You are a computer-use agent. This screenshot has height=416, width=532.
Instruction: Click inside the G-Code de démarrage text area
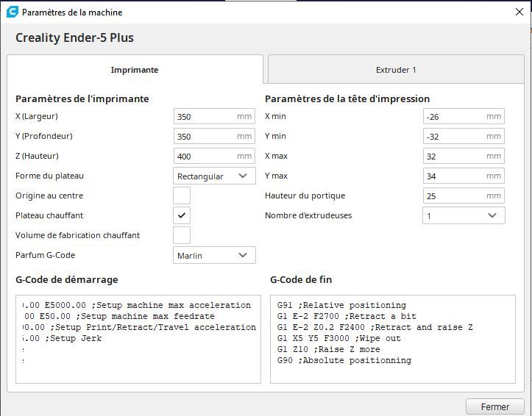138,339
